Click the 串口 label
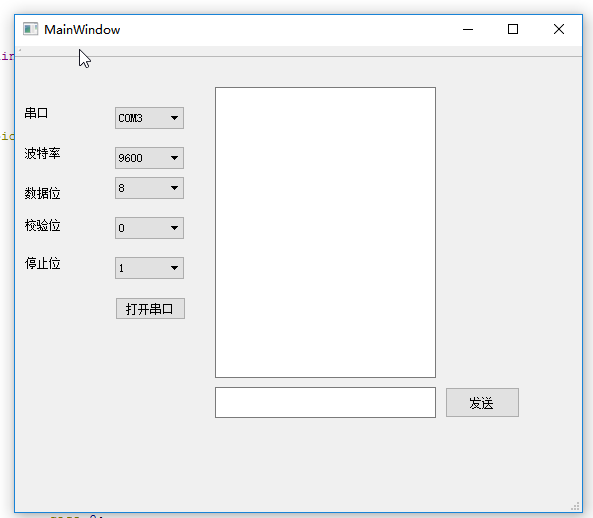Image resolution: width=593 pixels, height=518 pixels. click(x=36, y=113)
